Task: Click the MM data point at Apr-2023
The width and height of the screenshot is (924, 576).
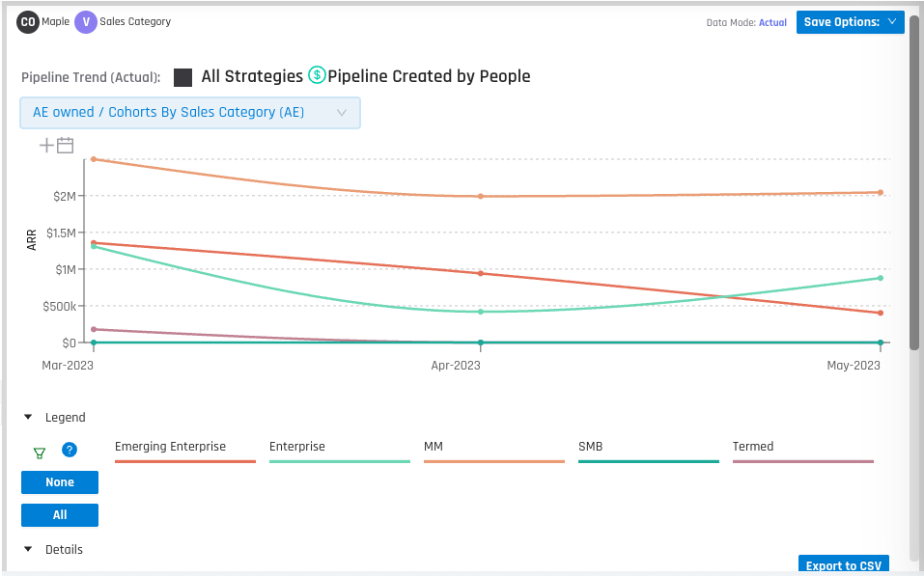Action: (x=481, y=196)
